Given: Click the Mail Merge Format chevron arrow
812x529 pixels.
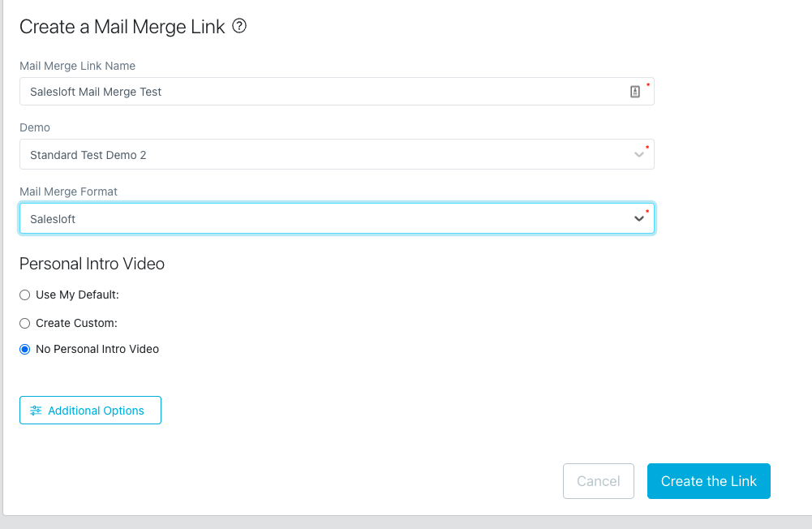Looking at the screenshot, I should 638,218.
